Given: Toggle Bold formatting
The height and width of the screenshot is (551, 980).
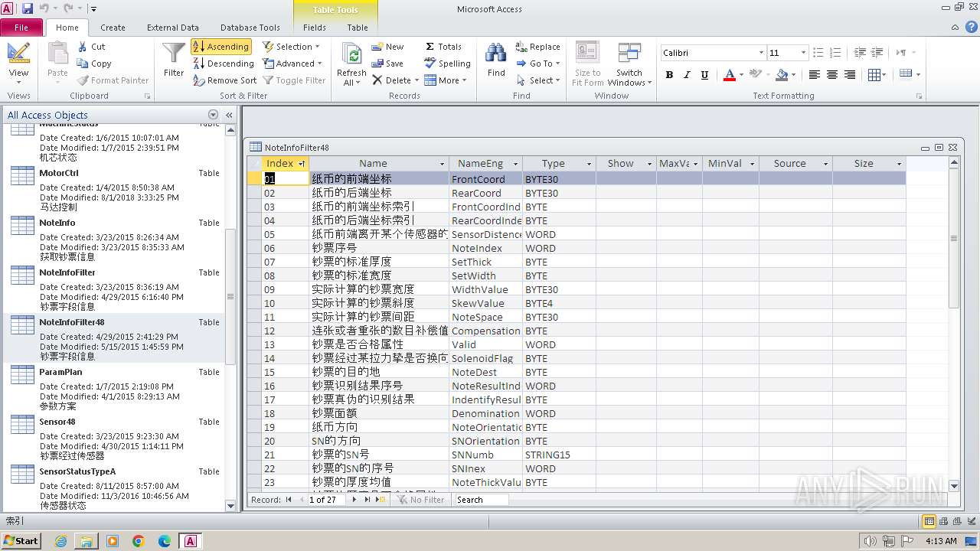Looking at the screenshot, I should pyautogui.click(x=669, y=74).
